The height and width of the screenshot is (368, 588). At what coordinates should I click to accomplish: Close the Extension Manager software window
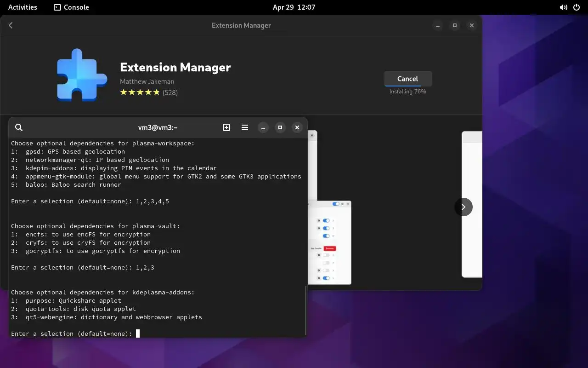472,25
